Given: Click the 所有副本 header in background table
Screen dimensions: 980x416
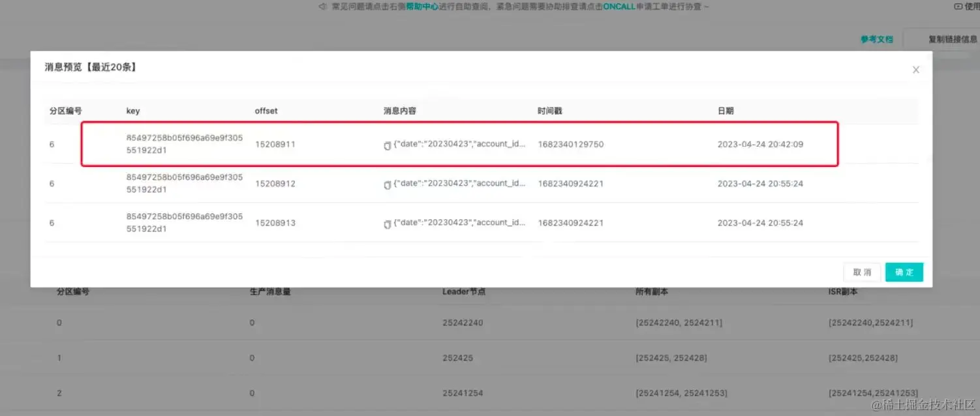Looking at the screenshot, I should coord(652,291).
